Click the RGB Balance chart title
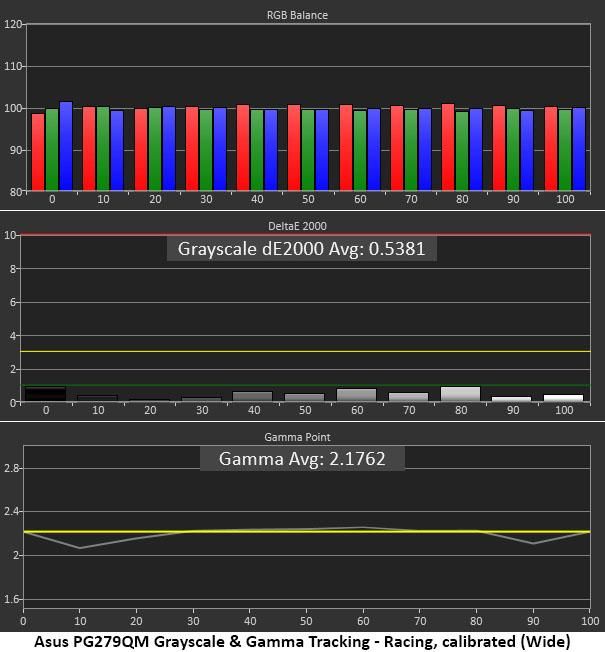 coord(297,15)
